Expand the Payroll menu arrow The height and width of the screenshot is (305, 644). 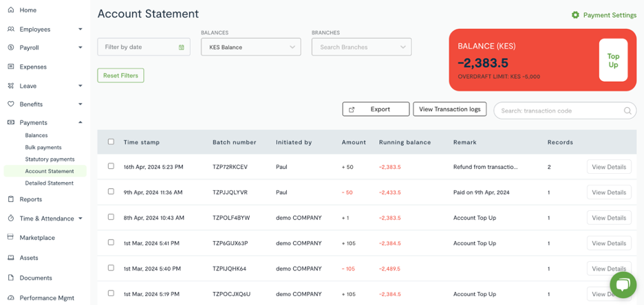(80, 47)
